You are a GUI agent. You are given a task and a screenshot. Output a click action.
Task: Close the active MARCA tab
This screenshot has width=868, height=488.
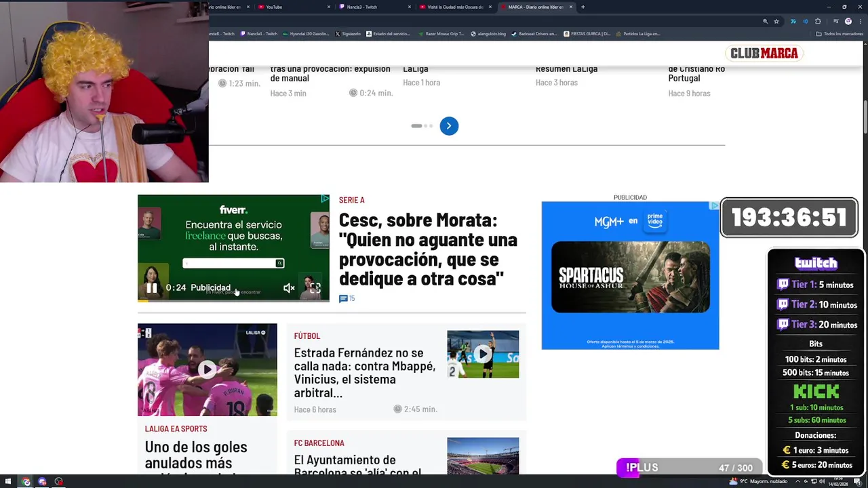tap(571, 7)
